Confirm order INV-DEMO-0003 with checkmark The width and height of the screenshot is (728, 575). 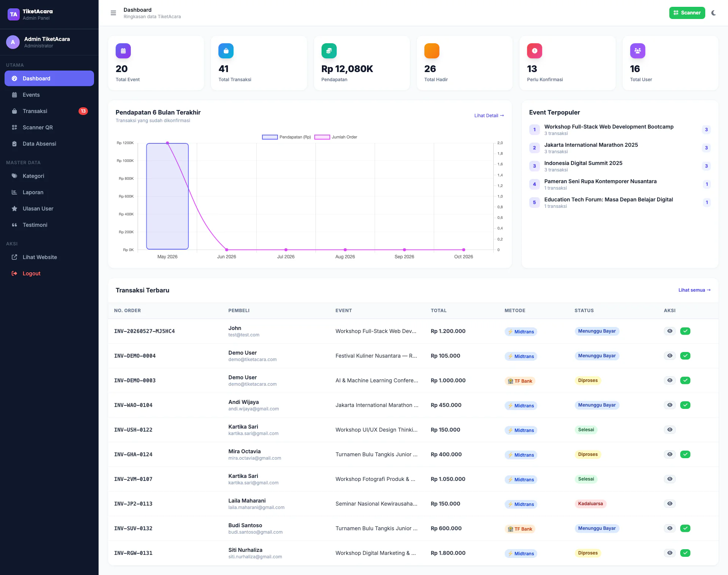pyautogui.click(x=685, y=380)
